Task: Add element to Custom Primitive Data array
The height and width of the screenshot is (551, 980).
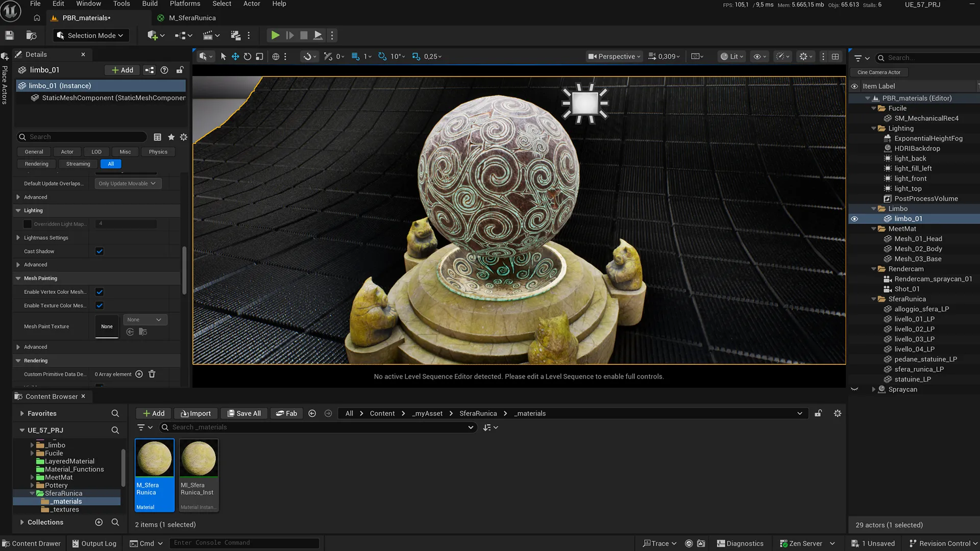Action: coord(139,374)
